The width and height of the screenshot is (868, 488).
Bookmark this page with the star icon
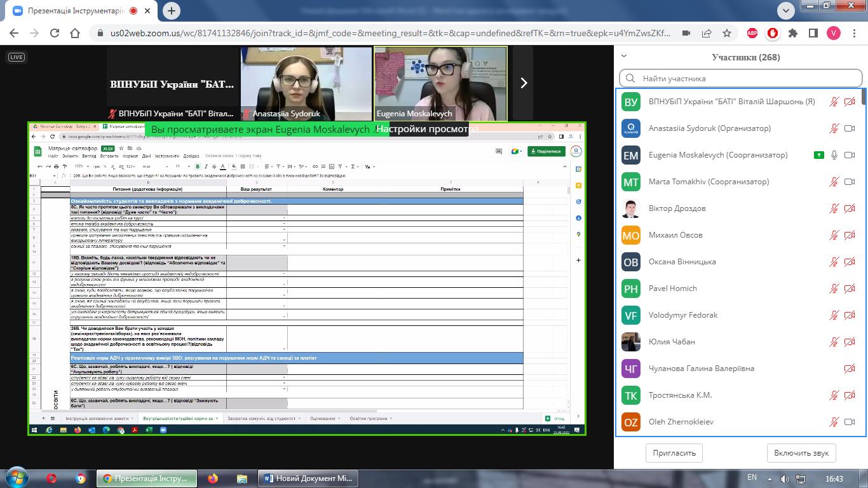pos(727,33)
